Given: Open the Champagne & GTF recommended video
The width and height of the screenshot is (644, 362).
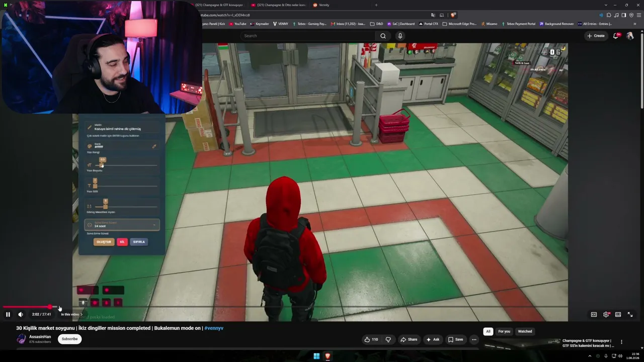Looking at the screenshot, I should pyautogui.click(x=588, y=343).
